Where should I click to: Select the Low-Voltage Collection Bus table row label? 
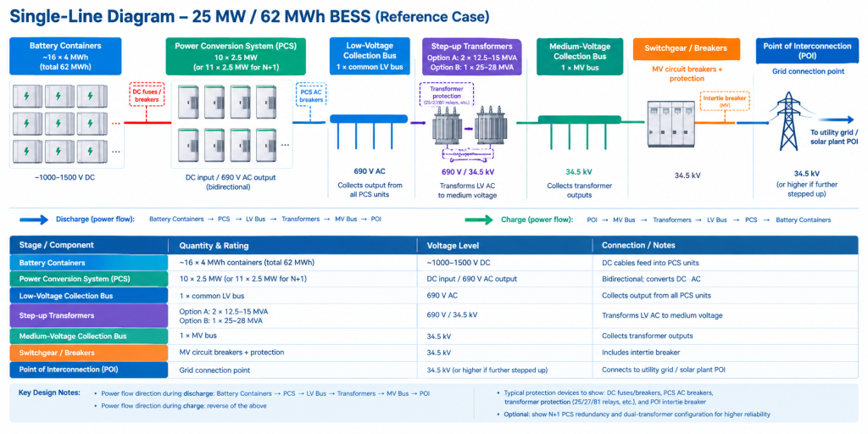point(88,296)
